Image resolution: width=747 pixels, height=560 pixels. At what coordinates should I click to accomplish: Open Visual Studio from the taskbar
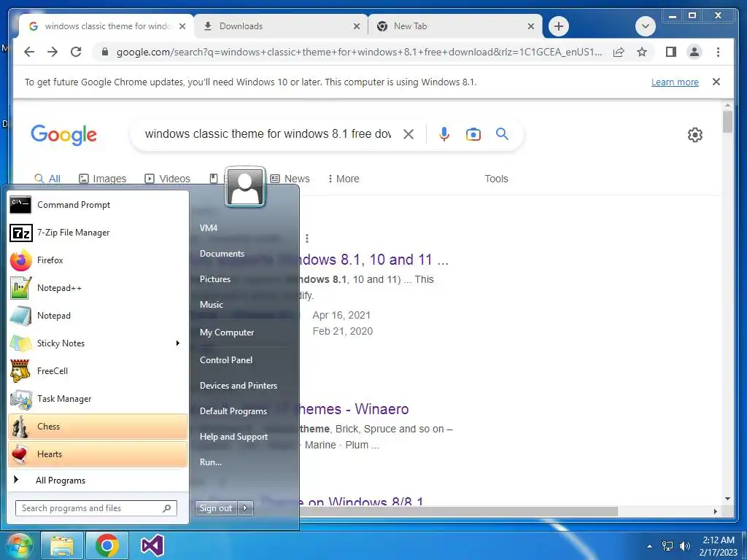pyautogui.click(x=152, y=545)
